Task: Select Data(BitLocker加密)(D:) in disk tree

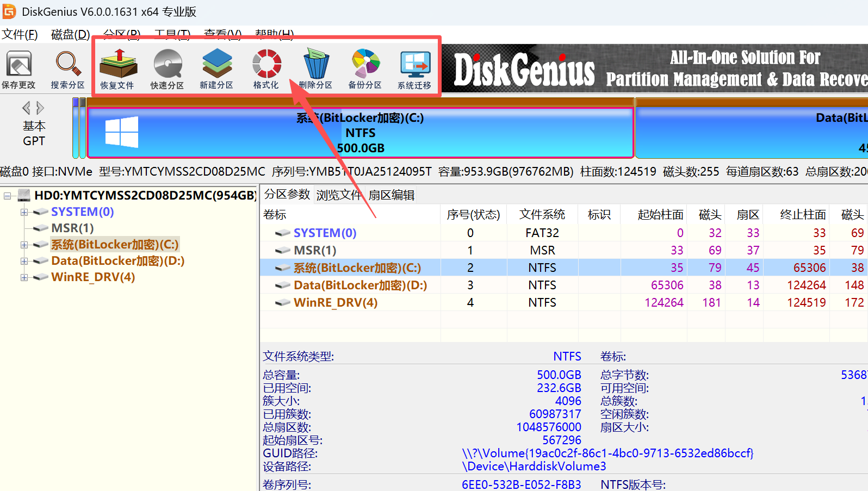Action: 118,260
